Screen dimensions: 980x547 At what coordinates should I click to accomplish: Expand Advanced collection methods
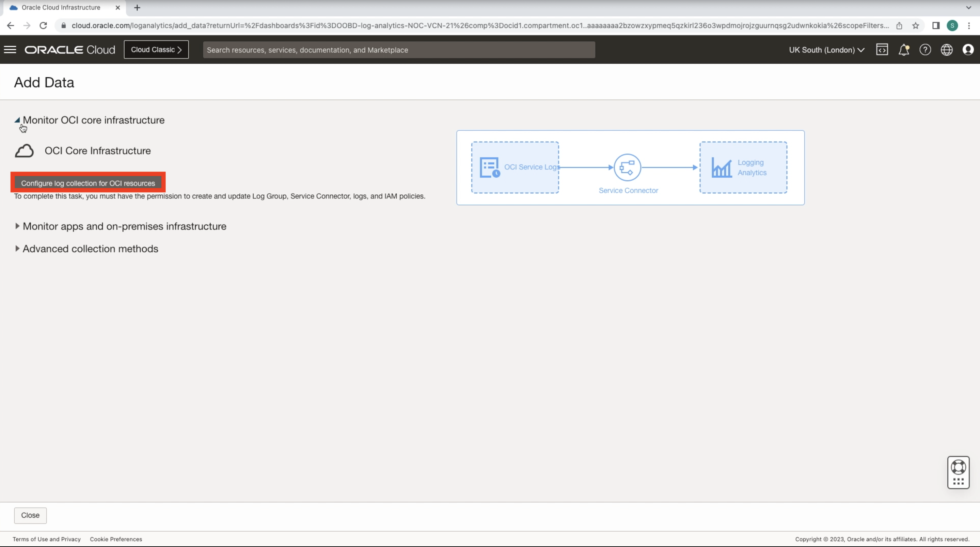tap(90, 249)
